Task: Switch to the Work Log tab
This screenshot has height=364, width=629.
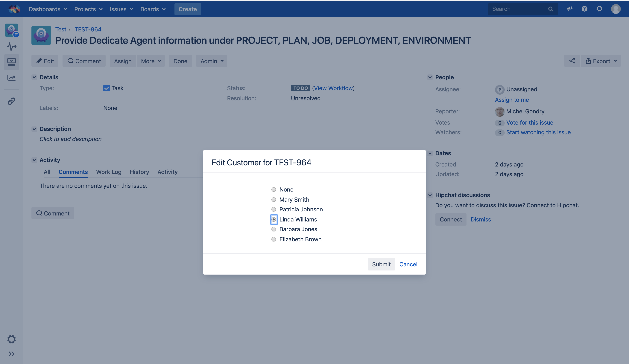Action: pos(109,172)
